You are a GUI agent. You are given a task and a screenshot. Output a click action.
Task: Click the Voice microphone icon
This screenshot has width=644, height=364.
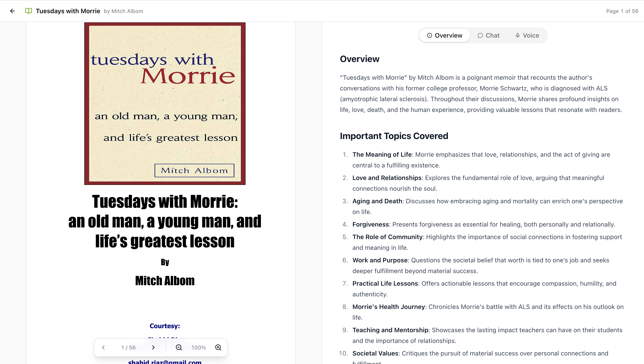point(517,36)
